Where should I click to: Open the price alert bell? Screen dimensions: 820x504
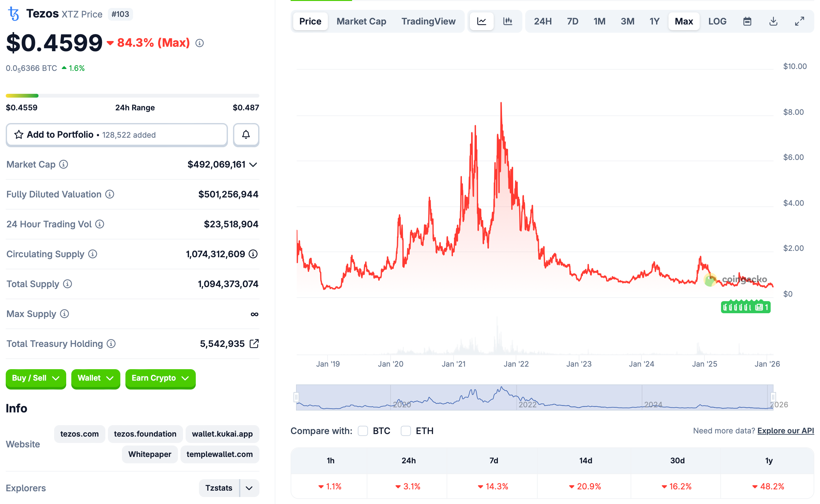click(246, 135)
